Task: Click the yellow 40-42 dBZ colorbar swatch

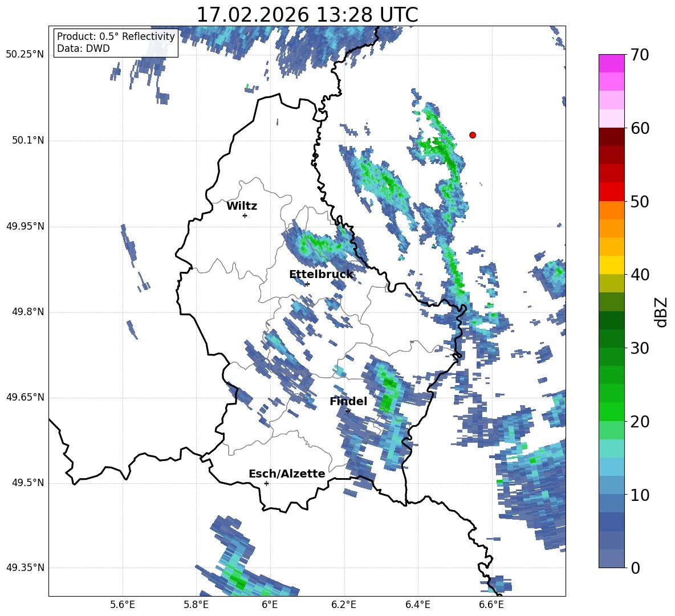Action: point(611,265)
